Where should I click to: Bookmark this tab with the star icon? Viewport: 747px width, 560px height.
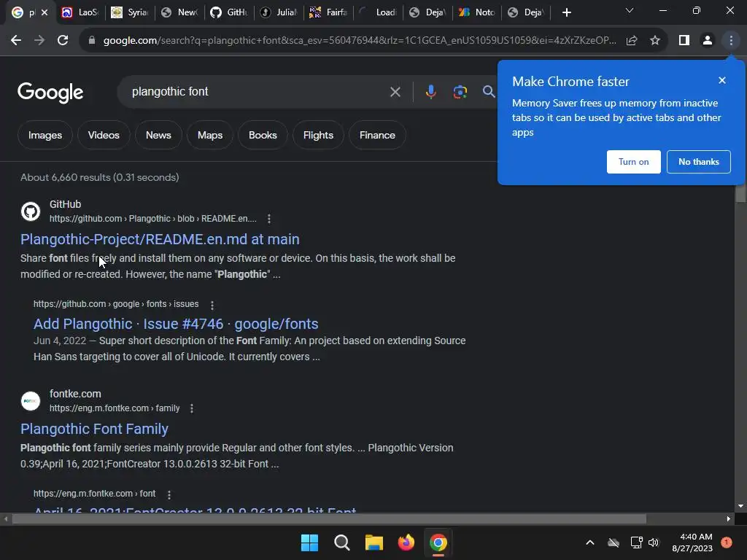[655, 41]
